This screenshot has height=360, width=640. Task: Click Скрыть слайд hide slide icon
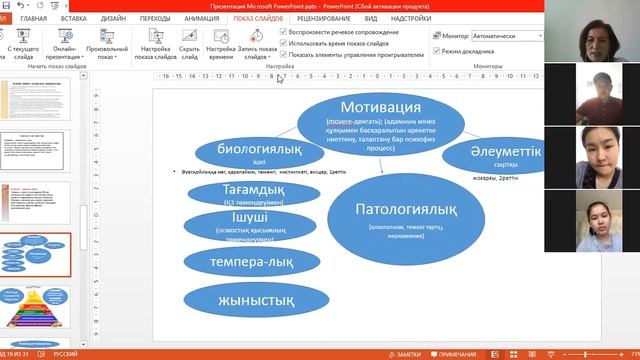[x=189, y=36]
